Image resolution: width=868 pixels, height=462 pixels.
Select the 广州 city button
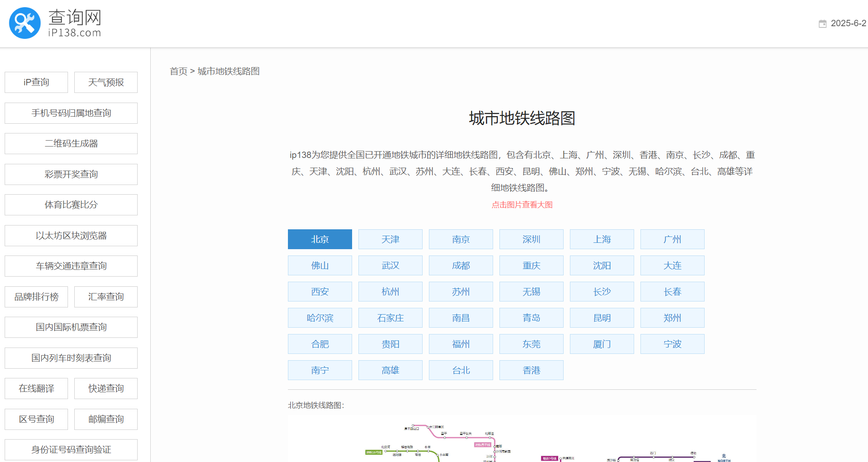672,239
